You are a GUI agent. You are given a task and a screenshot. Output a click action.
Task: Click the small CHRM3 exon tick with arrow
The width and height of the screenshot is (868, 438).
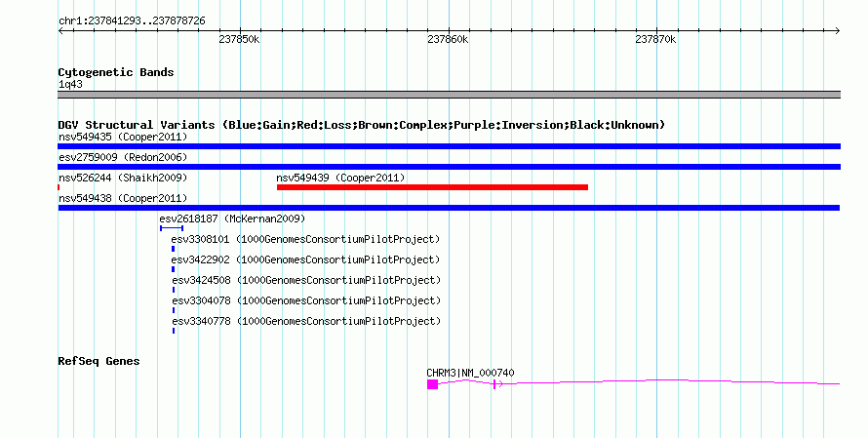(x=497, y=383)
